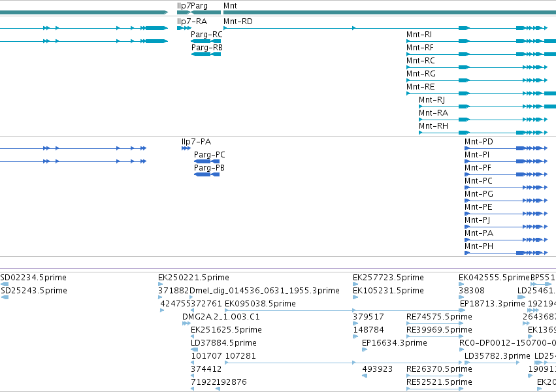Screen dimensions: 556x392
Task: Click the Mnt-PA protein label
Action: click(x=479, y=234)
